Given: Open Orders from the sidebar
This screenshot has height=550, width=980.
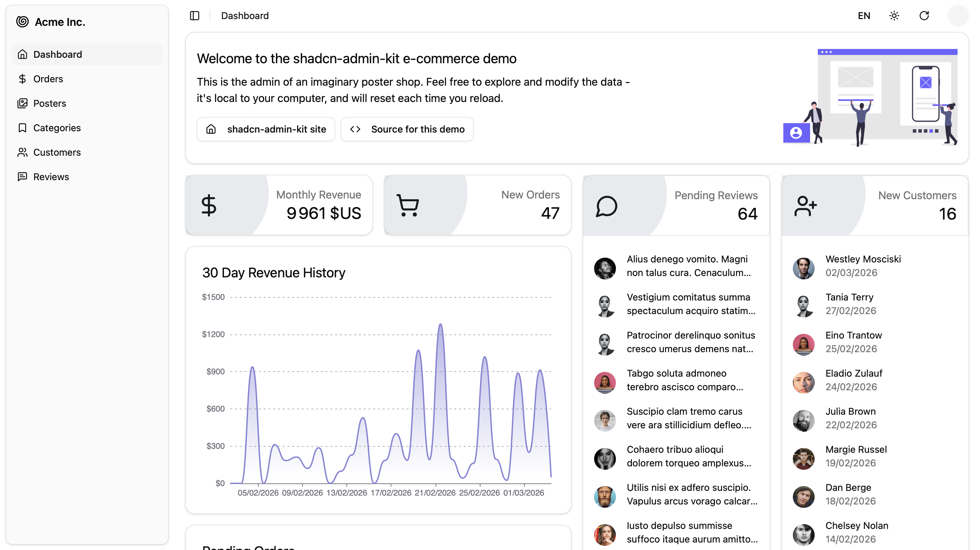Looking at the screenshot, I should click(48, 79).
